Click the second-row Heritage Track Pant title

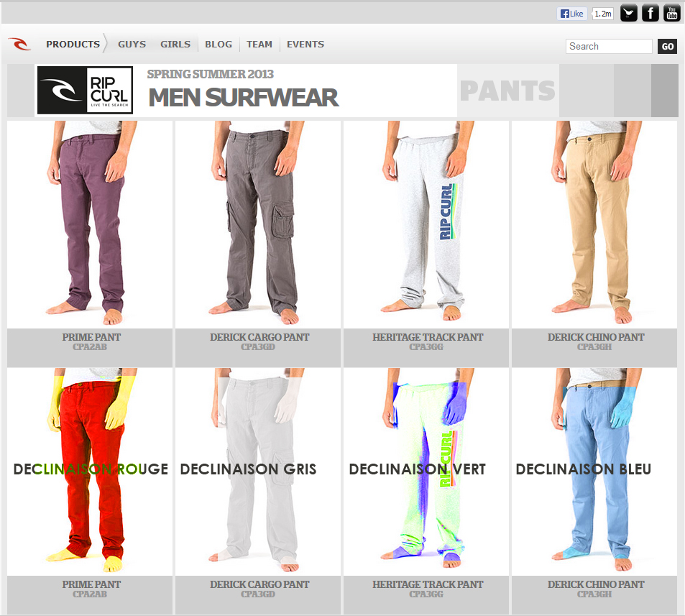pos(428,584)
